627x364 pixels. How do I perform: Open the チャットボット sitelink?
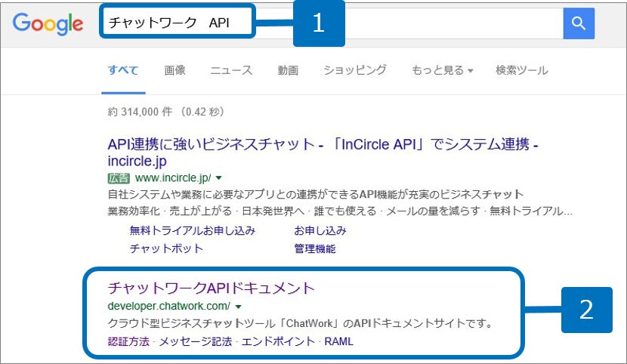[166, 248]
